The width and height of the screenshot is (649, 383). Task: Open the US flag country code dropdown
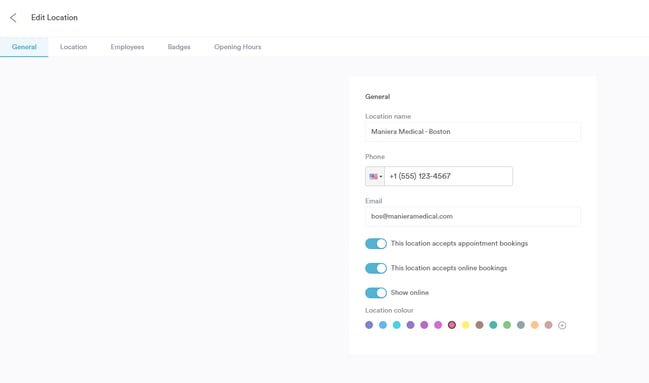coord(375,176)
